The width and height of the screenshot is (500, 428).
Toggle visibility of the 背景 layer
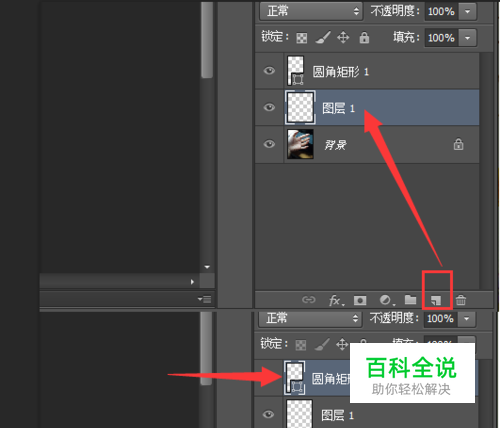[x=269, y=144]
